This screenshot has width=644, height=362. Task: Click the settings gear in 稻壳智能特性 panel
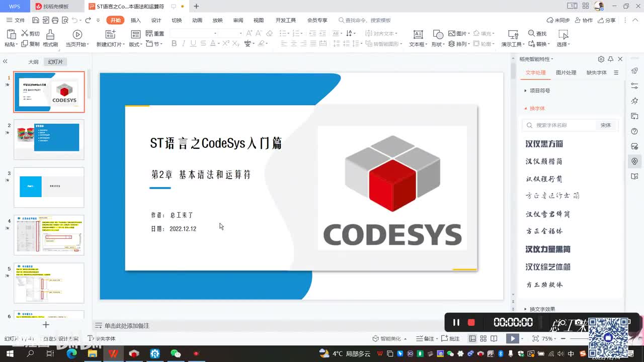coord(601,59)
